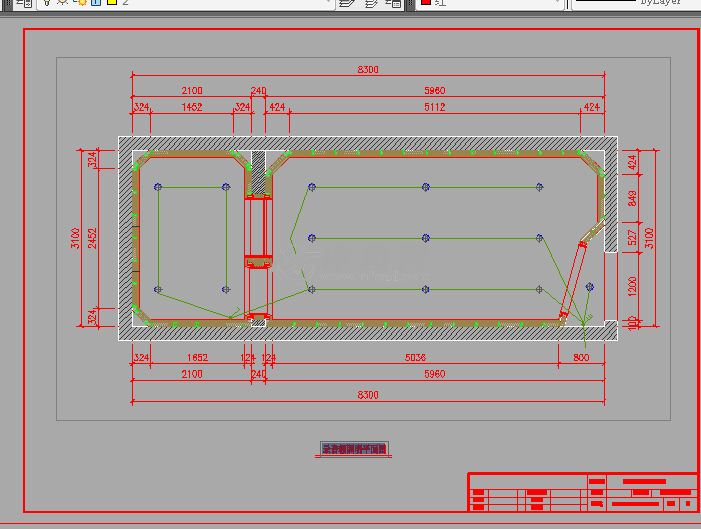Open the Layer Properties Manager icon

24,4
